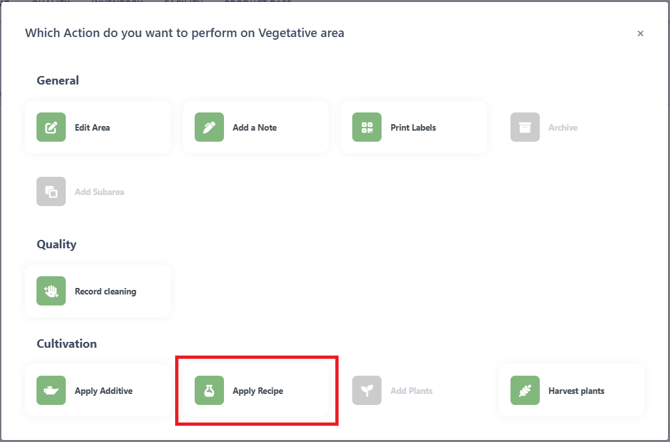Image resolution: width=670 pixels, height=442 pixels.
Task: Choose the Apply Additive label
Action: pyautogui.click(x=103, y=391)
